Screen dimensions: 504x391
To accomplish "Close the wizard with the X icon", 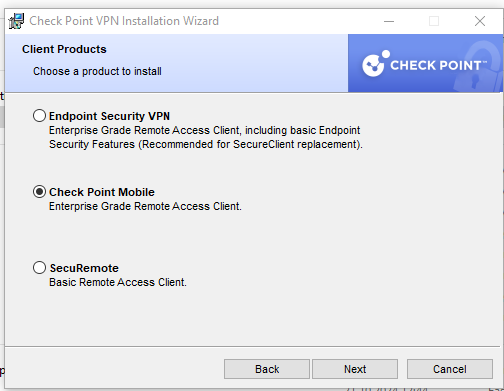I will tap(480, 21).
